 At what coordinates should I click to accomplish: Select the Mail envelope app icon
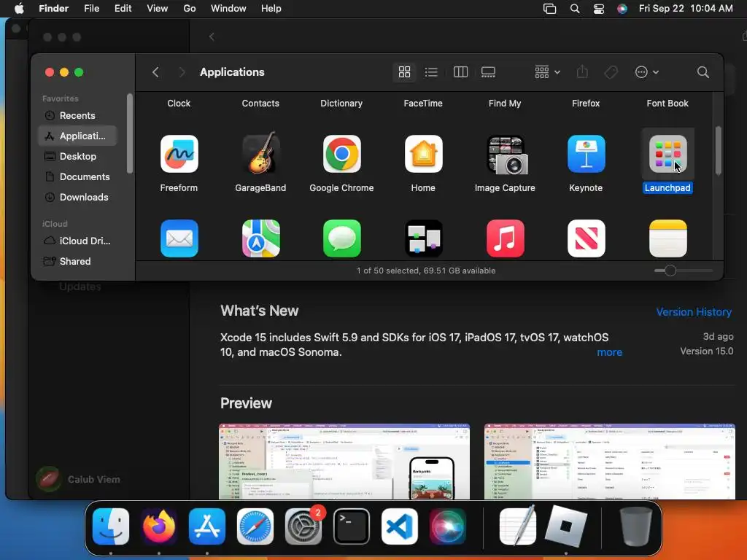pos(179,238)
